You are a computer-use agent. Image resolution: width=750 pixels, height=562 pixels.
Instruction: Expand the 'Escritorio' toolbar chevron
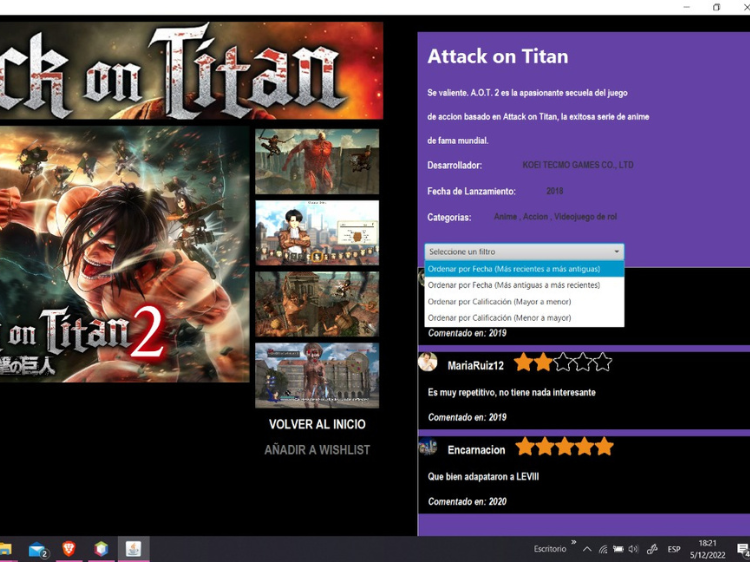coord(574,542)
